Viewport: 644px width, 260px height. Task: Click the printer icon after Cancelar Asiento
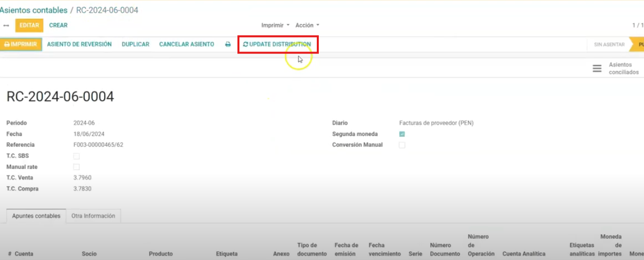coord(228,45)
